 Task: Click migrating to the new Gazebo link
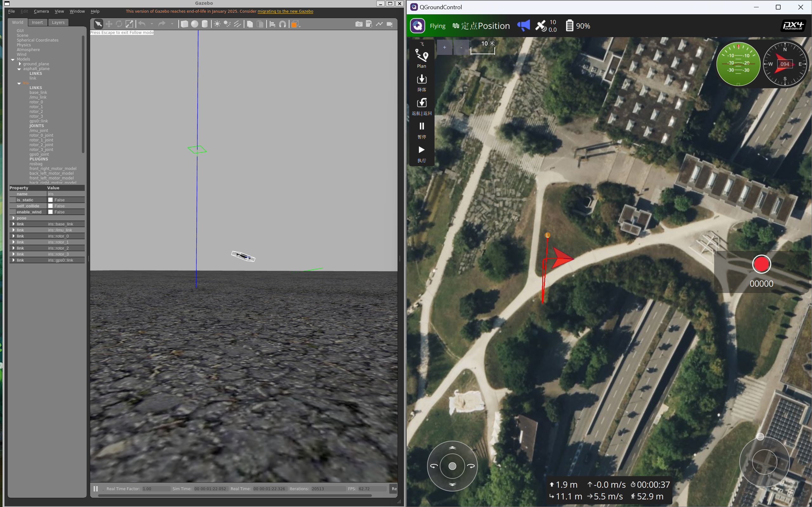coord(285,11)
